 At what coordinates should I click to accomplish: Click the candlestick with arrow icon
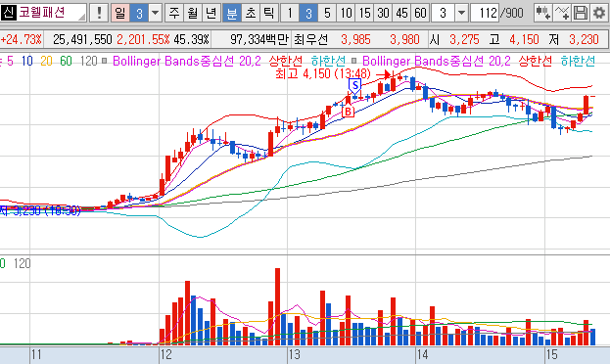[543, 14]
